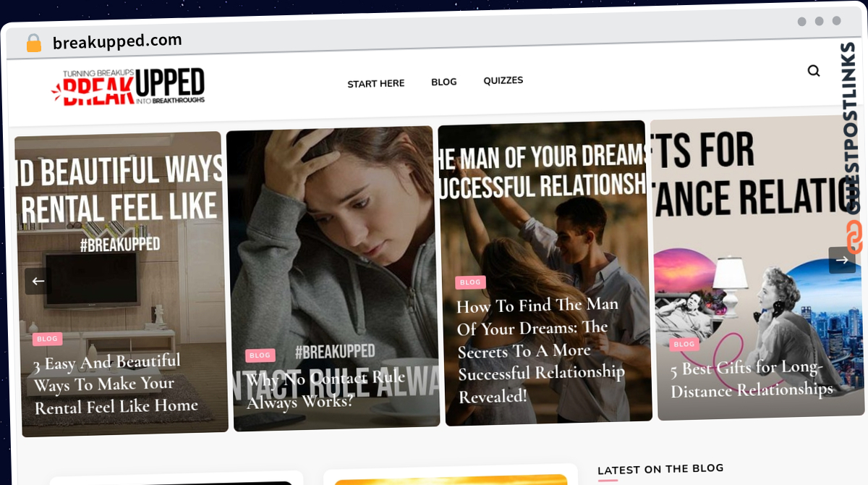Click BLOG tag on rental home card
Screen dimensions: 868x485
[x=47, y=339]
